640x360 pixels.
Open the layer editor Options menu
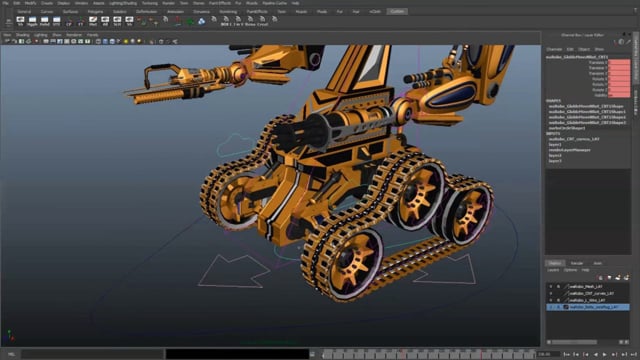click(570, 270)
